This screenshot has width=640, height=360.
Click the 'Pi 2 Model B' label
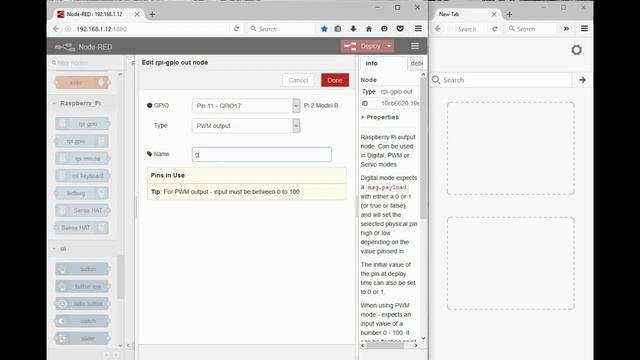point(321,106)
